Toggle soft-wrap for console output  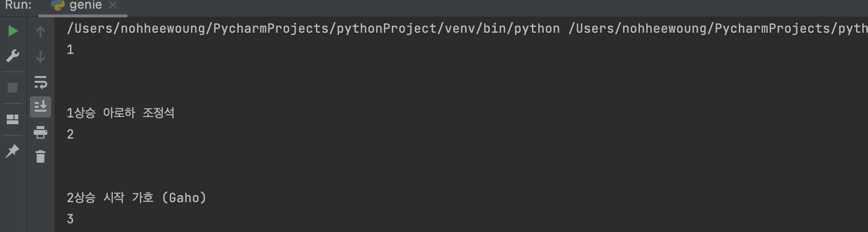(41, 82)
